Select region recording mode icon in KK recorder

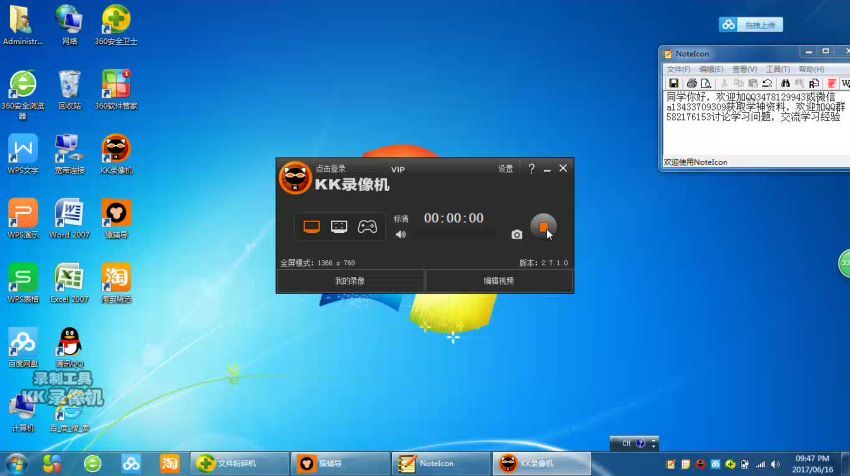click(x=339, y=227)
